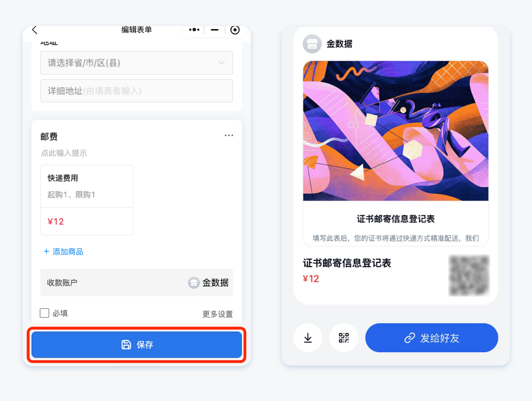
Task: Download the share poster image
Action: coord(308,338)
